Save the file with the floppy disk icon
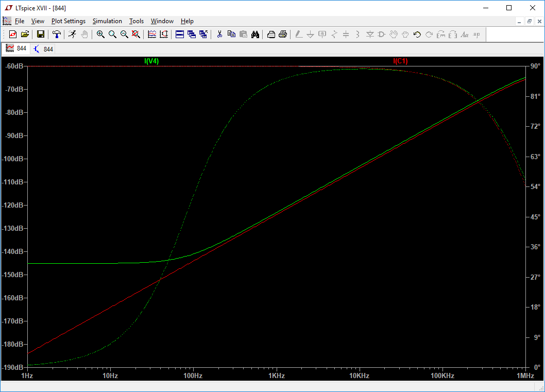This screenshot has height=392, width=545. pos(41,35)
